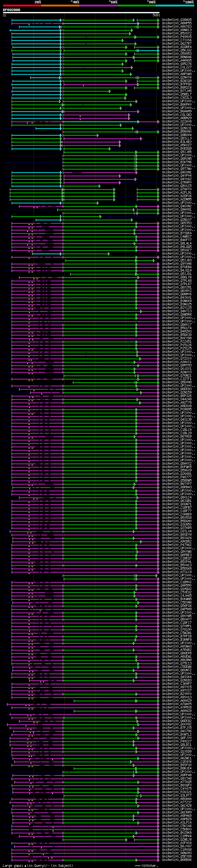Open hit UniRef100_A8MP55
This screenshot has height=868, width=197.
coord(177,23)
